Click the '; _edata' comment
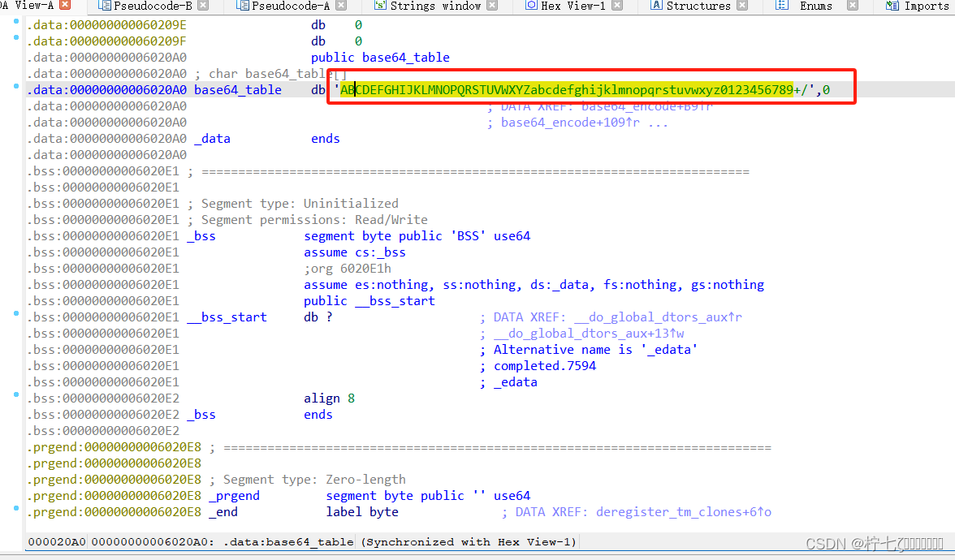This screenshot has height=560, width=955. pyautogui.click(x=508, y=382)
